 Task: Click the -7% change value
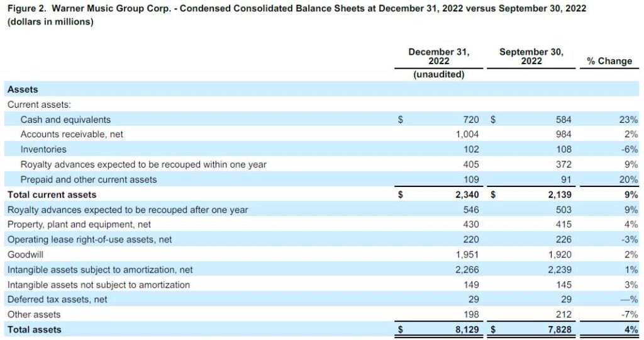pyautogui.click(x=630, y=315)
